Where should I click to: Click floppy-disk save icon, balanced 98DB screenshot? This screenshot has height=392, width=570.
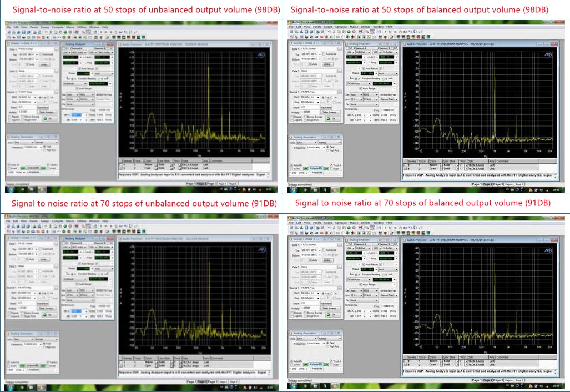(306, 32)
